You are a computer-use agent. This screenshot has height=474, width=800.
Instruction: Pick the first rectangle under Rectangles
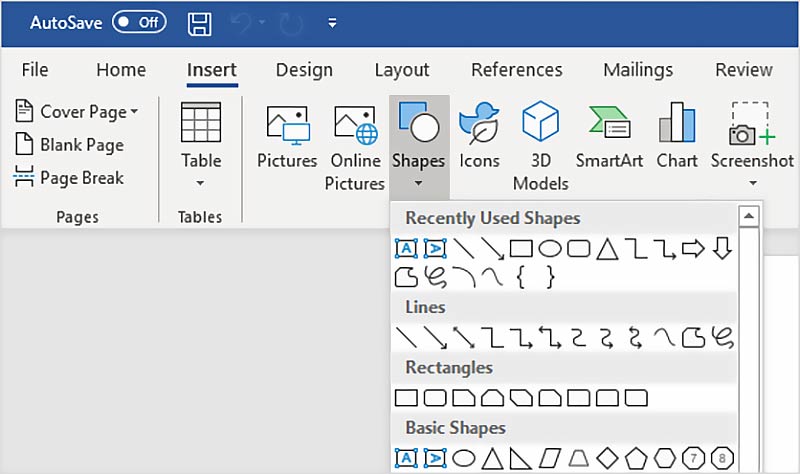[405, 398]
